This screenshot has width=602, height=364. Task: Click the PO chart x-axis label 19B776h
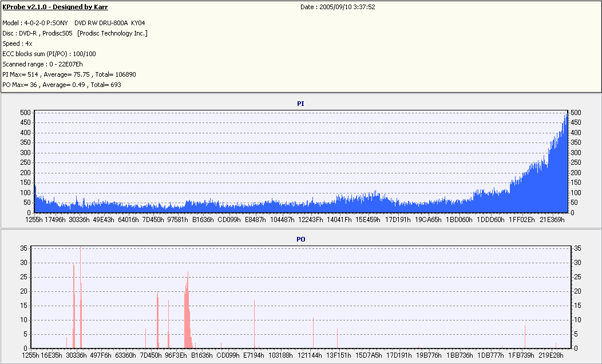429,355
